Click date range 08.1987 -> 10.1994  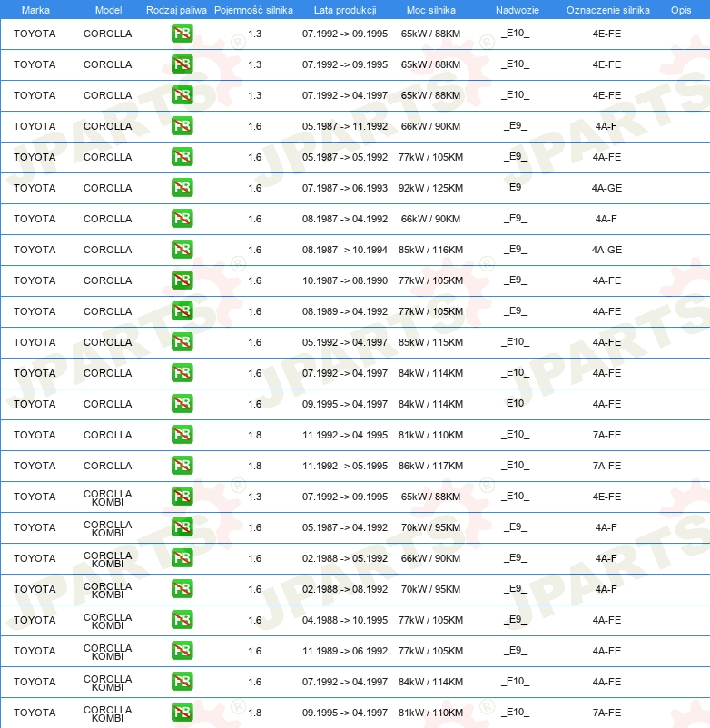(x=344, y=250)
